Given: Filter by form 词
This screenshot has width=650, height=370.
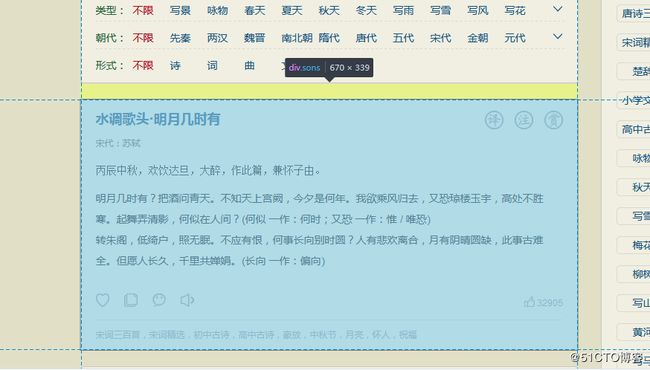Looking at the screenshot, I should 212,65.
